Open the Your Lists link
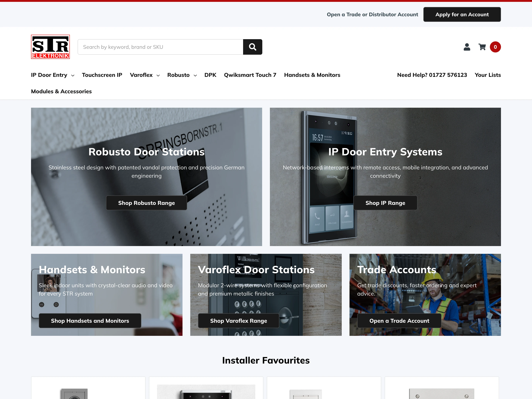 tap(488, 75)
